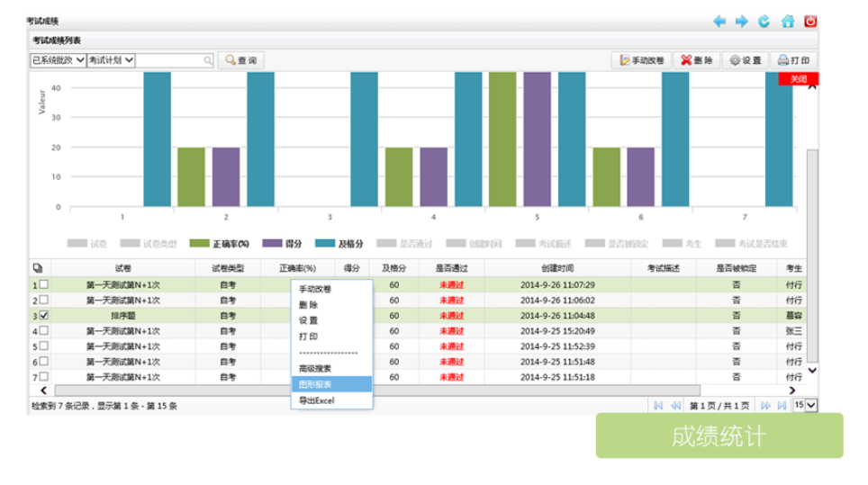Open the page size dropdown showing 15
This screenshot has height=485, width=868.
point(805,406)
